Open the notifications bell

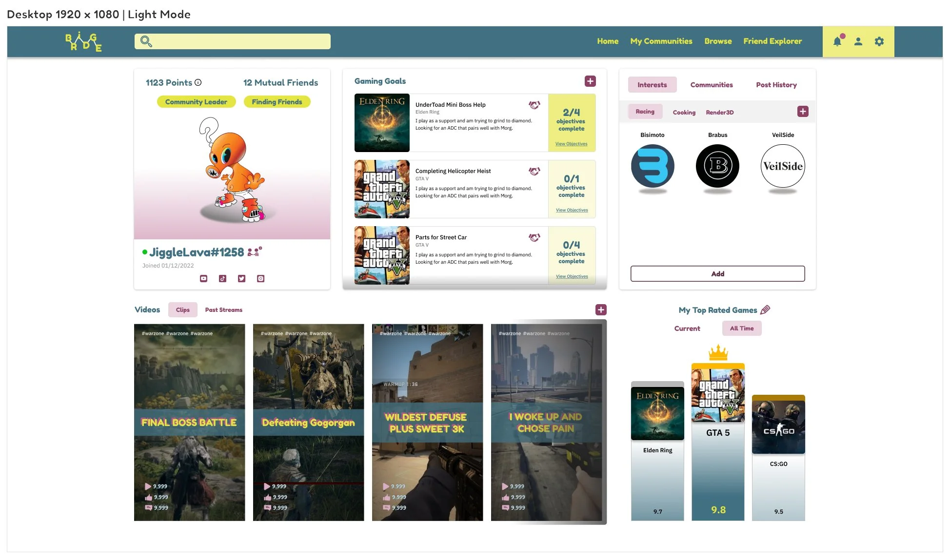837,41
